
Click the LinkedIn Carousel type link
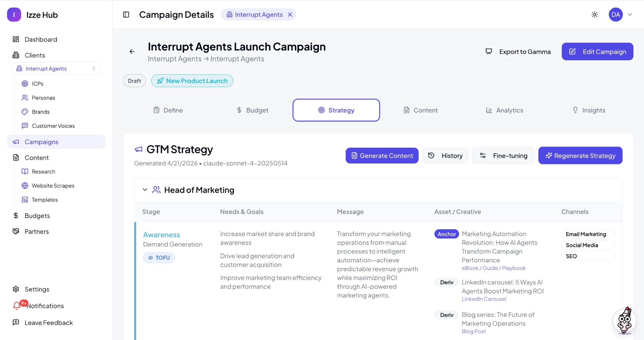pos(484,299)
